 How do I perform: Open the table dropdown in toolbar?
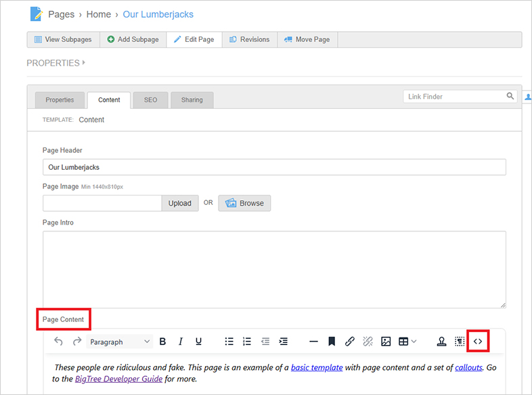[407, 342]
